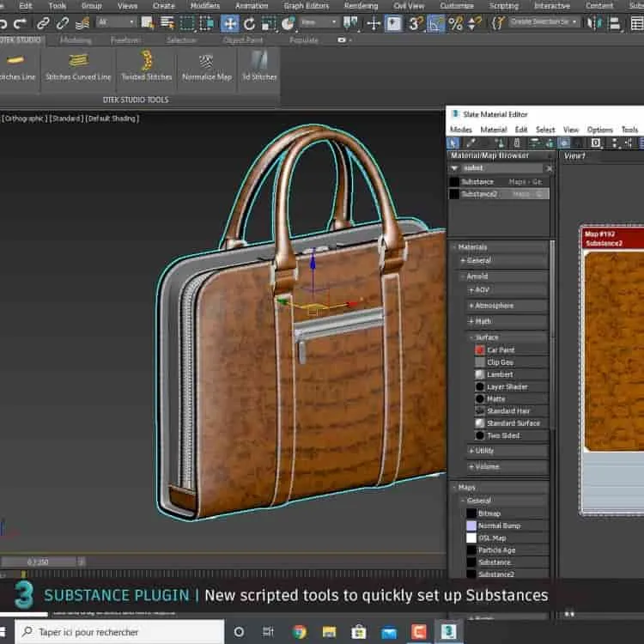The image size is (644, 644).
Task: Open the Modes menu in Slate Material Editor
Action: coord(461,130)
